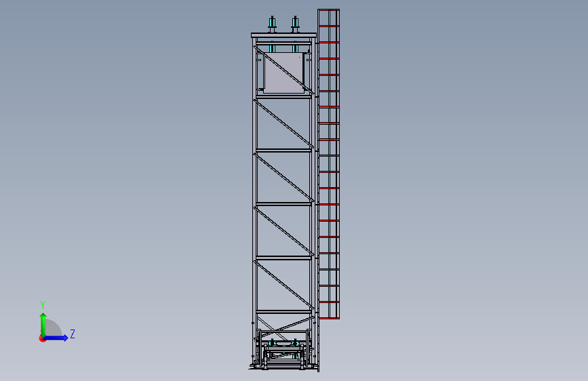Select the right cyan hanger atop the tower

click(x=295, y=24)
